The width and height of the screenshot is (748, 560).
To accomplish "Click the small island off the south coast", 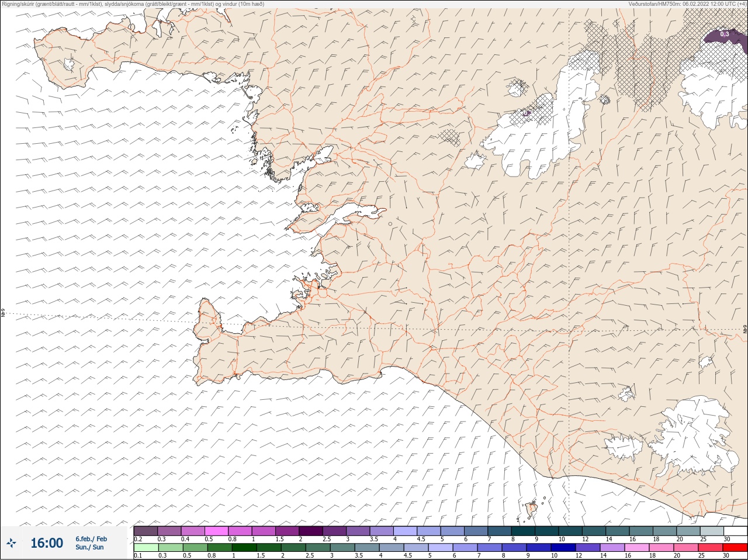I will 532,510.
